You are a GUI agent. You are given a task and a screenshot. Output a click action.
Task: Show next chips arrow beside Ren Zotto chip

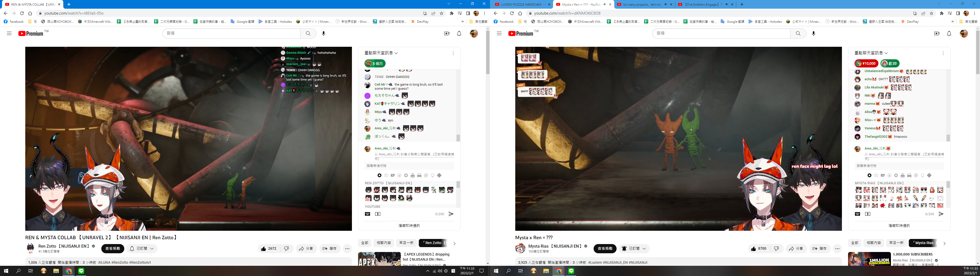(x=454, y=243)
